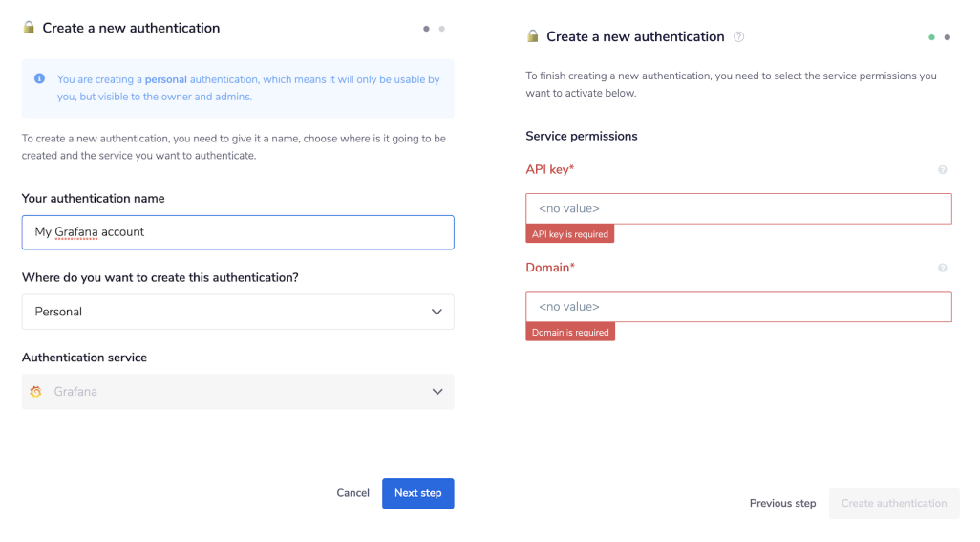980x542 pixels.
Task: Click the lock icon in the right dialog title
Action: pyautogui.click(x=533, y=36)
